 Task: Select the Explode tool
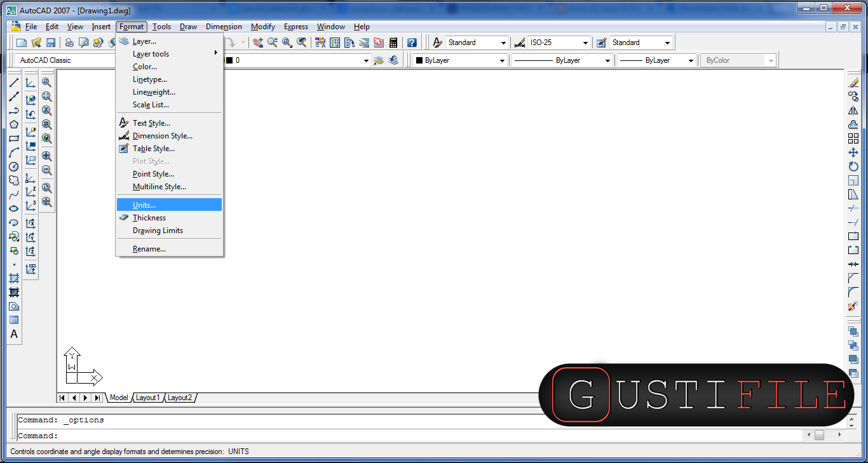[x=853, y=306]
